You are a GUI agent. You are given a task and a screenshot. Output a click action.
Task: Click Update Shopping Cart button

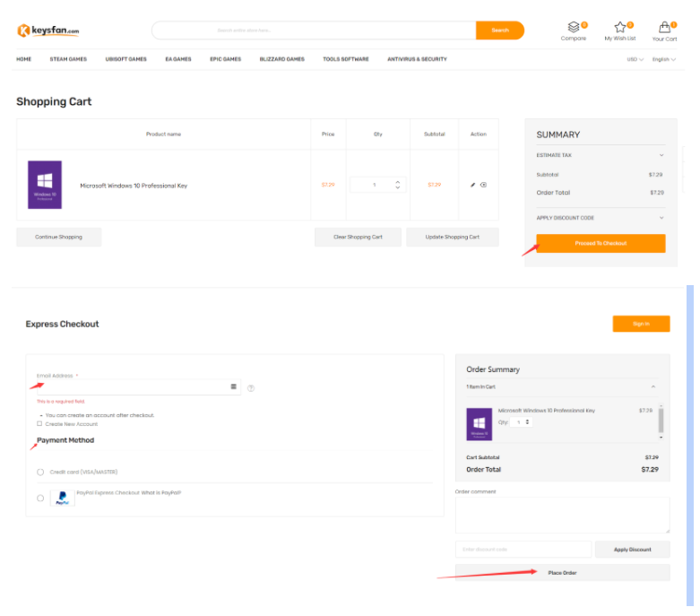pos(453,238)
